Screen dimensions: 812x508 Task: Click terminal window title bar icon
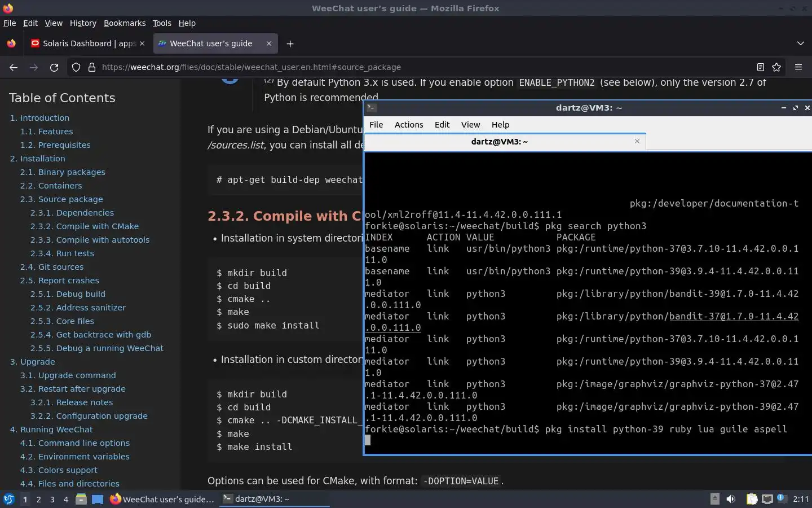pos(371,108)
